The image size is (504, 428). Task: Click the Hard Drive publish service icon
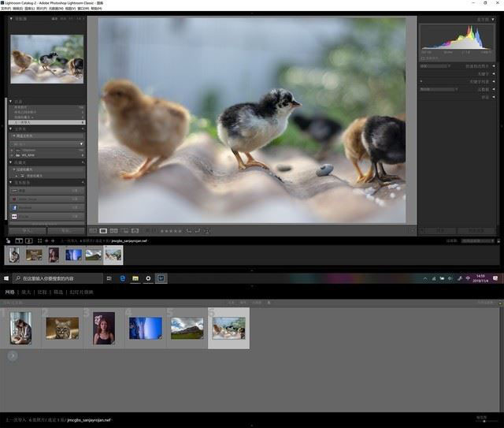click(x=14, y=191)
